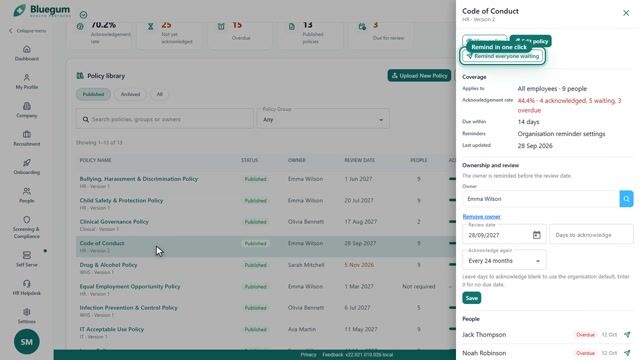Click the checkmark icon beside the Bluegum logo
This screenshot has width=640, height=360.
[x=83, y=15]
